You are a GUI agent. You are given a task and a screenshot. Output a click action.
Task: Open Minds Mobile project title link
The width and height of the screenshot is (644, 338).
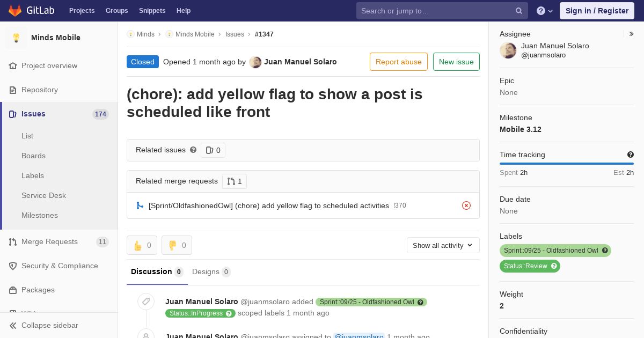point(56,38)
